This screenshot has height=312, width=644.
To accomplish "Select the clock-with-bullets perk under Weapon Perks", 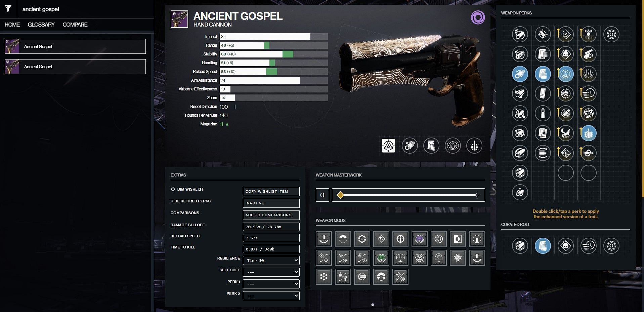I will (589, 93).
